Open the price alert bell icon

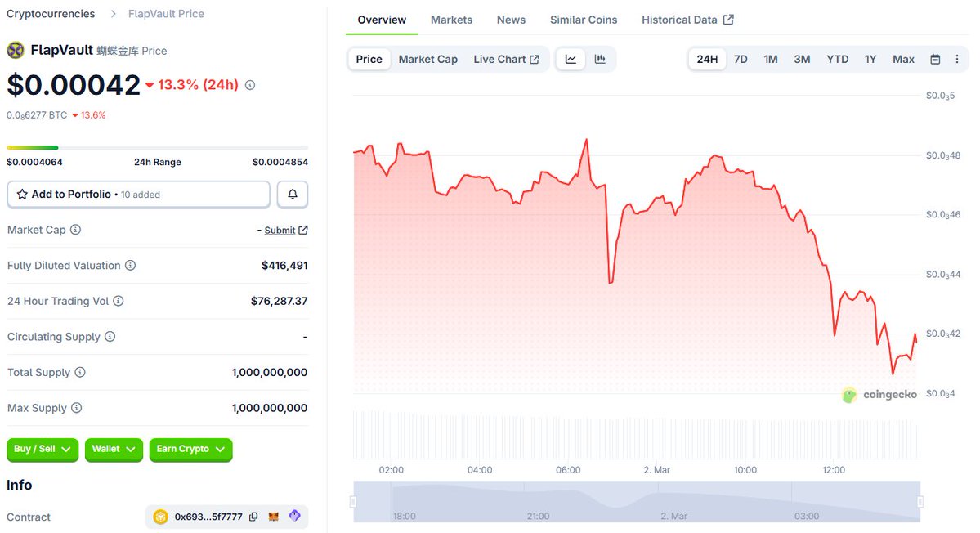coord(293,195)
